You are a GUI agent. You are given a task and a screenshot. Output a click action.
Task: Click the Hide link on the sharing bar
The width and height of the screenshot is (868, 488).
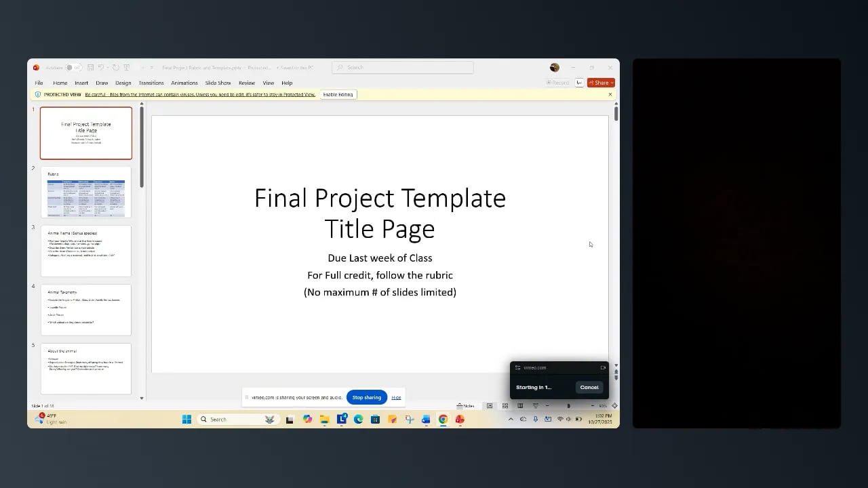(396, 397)
